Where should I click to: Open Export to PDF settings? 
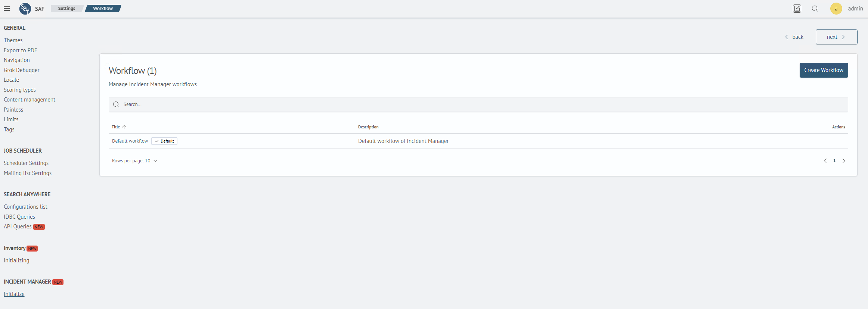[21, 50]
